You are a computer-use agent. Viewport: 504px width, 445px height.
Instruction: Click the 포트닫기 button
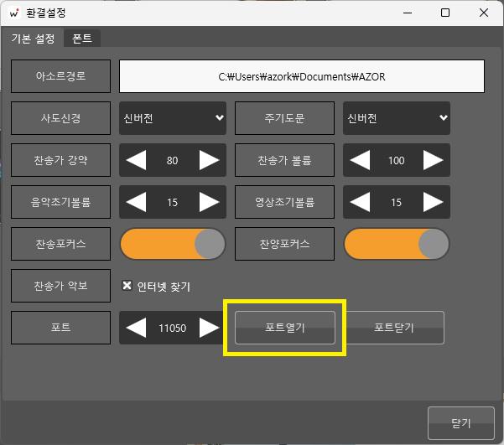click(394, 328)
